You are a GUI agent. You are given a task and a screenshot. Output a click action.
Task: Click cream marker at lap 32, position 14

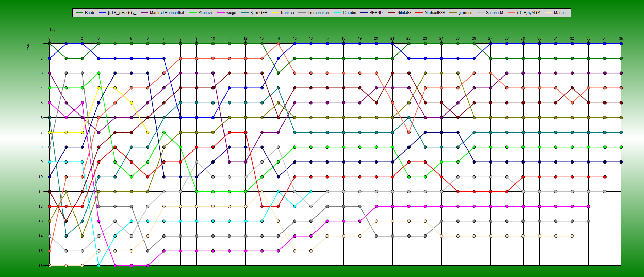tap(572, 236)
